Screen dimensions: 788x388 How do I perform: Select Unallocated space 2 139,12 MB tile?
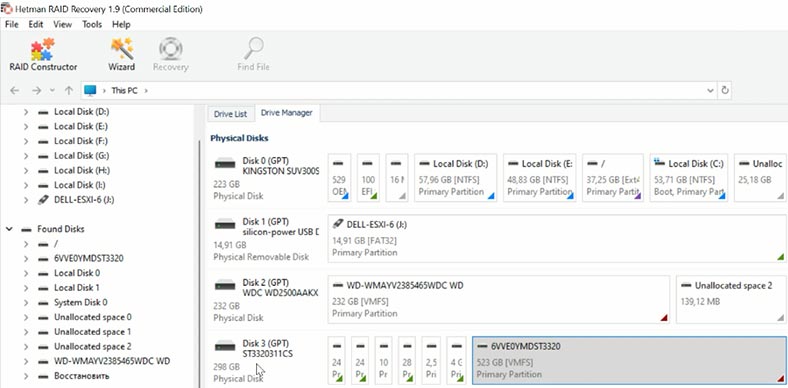(x=731, y=300)
